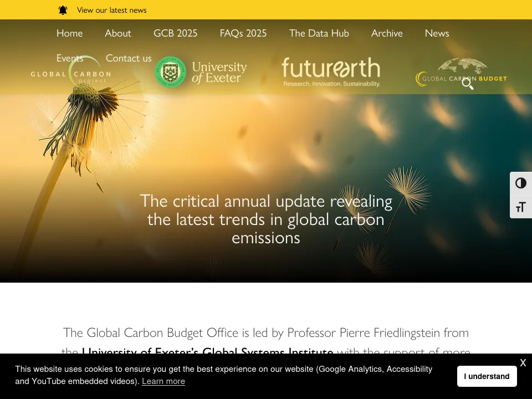Click Learn more in cookie banner

coord(163,381)
